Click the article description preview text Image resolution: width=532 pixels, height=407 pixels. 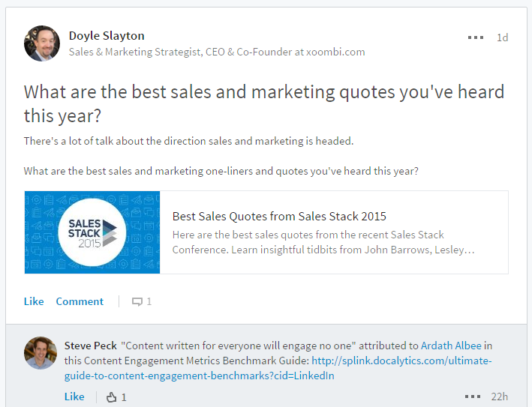pyautogui.click(x=323, y=242)
